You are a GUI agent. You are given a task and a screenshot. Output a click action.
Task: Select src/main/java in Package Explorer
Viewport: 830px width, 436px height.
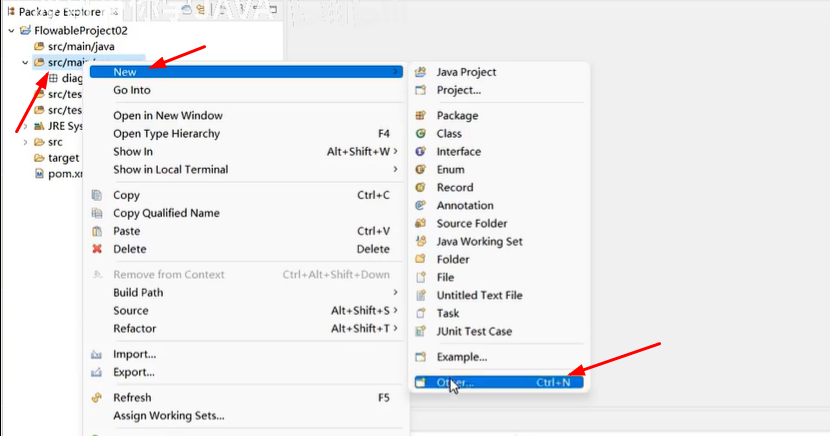point(83,47)
